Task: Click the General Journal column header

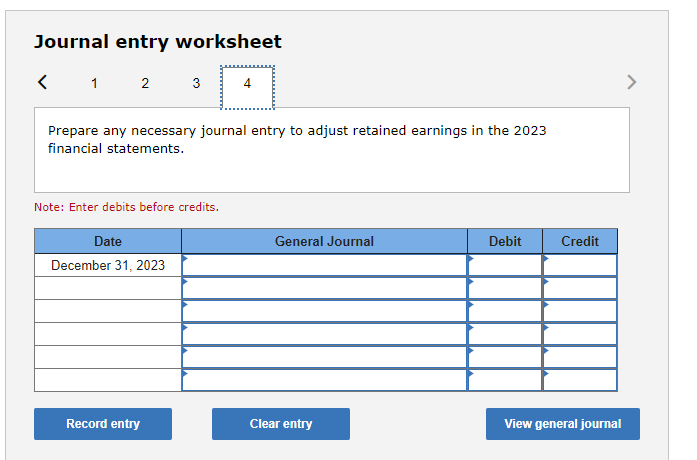Action: (x=324, y=241)
